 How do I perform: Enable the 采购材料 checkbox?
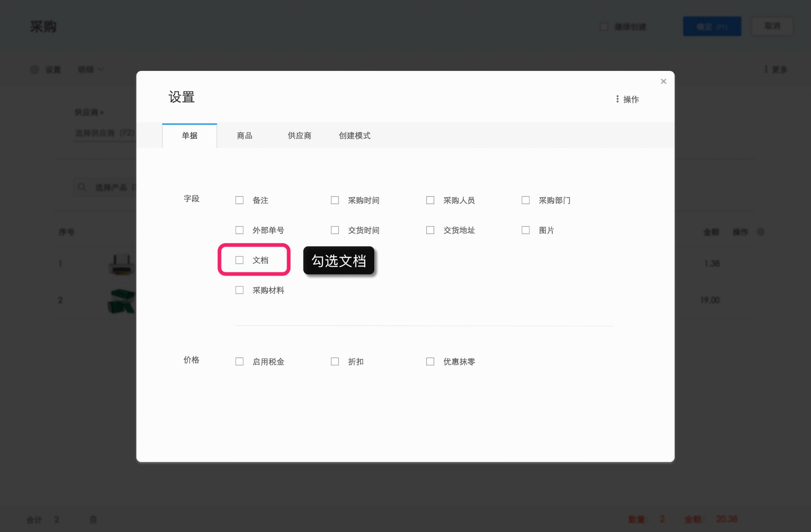click(x=239, y=290)
